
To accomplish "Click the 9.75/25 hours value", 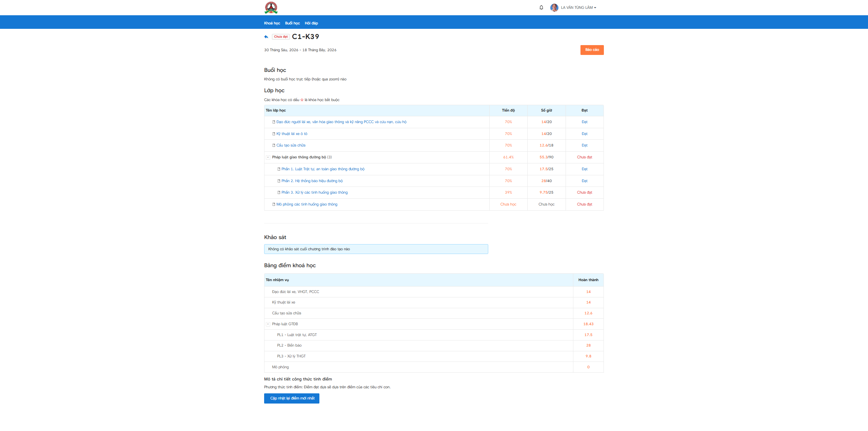I will [546, 193].
